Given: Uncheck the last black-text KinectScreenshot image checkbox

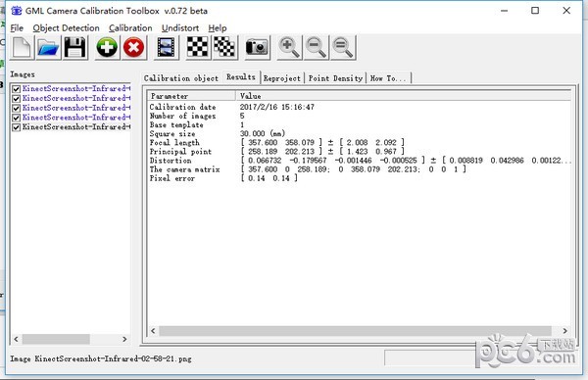Looking at the screenshot, I should 16,127.
